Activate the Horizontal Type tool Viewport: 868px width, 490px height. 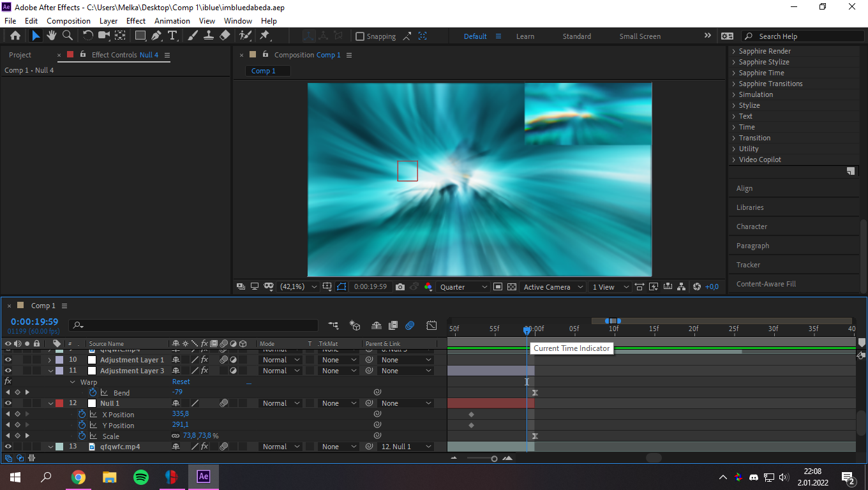(172, 36)
